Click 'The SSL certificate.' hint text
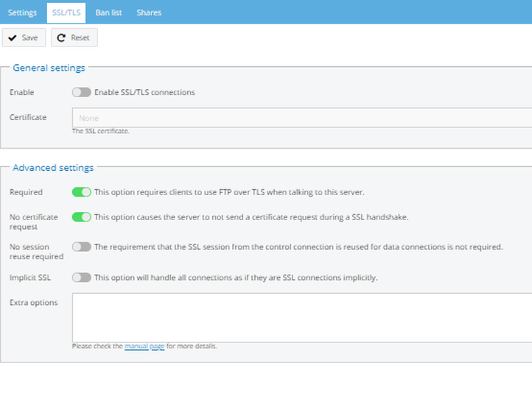 [x=100, y=131]
